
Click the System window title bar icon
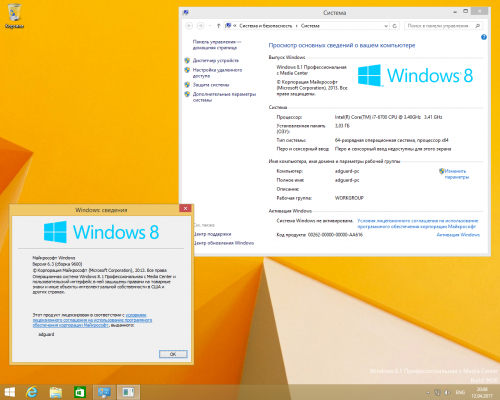[x=186, y=13]
